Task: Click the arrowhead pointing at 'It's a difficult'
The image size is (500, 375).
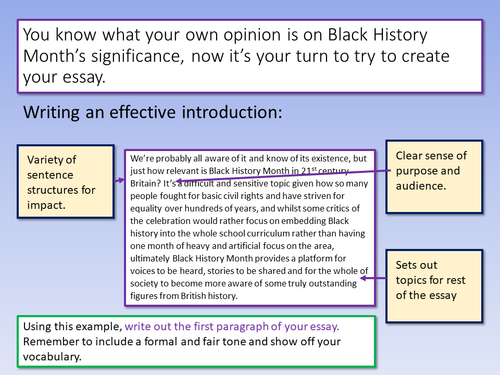Action: 179,182
